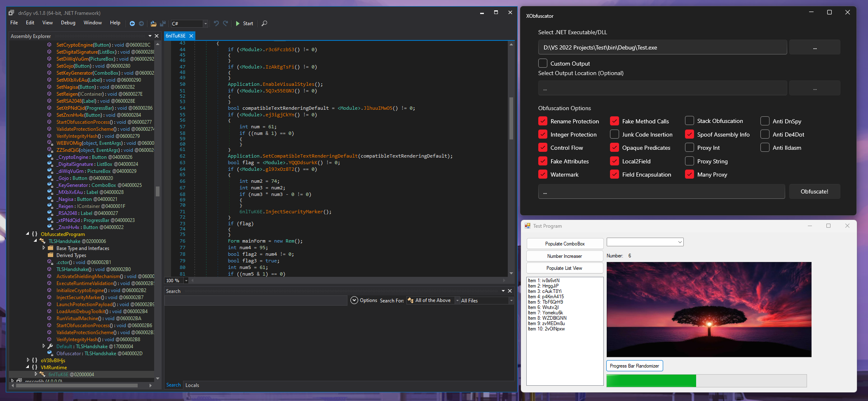868x401 pixels.
Task: Click the forward navigation arrow in dnSpy
Action: tap(141, 24)
